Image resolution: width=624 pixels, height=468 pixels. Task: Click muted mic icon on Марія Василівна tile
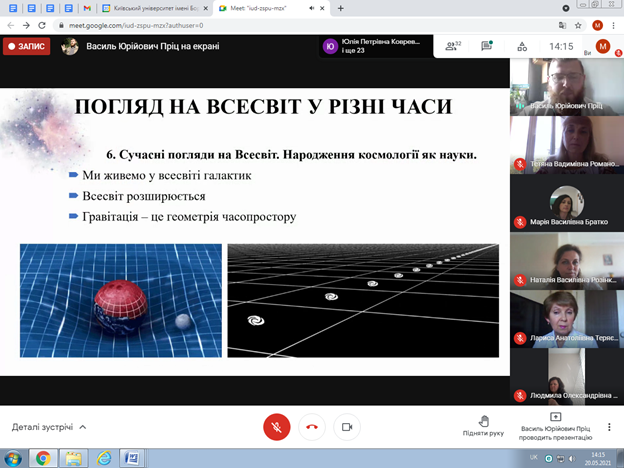coord(520,222)
